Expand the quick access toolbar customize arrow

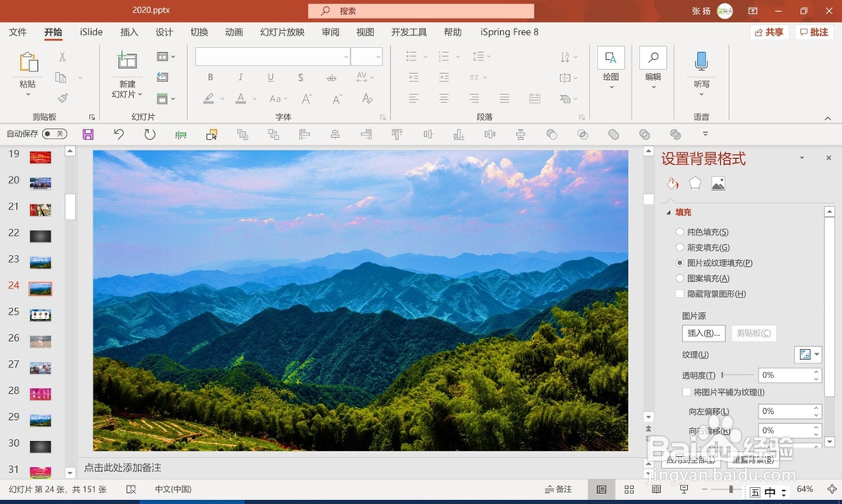click(x=705, y=134)
